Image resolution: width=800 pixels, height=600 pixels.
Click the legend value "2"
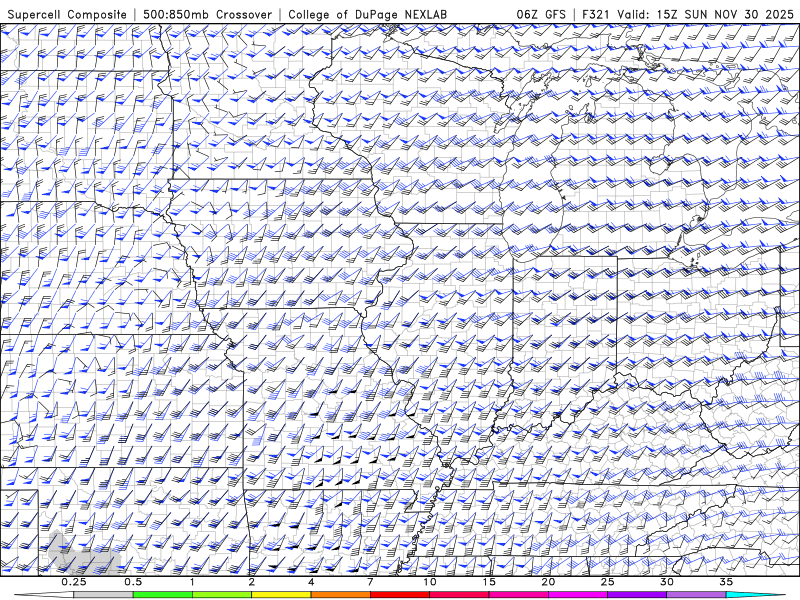tap(252, 582)
